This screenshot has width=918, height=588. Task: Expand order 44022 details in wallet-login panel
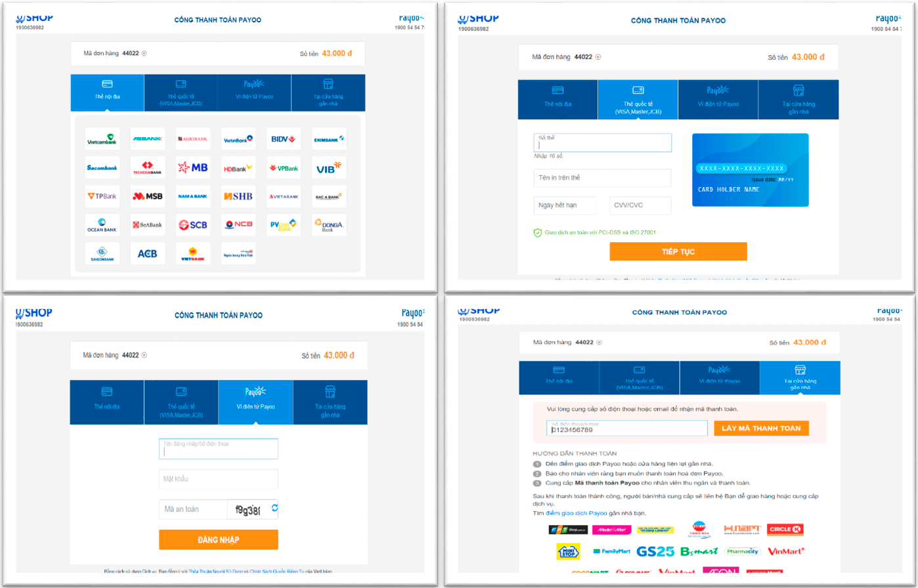pyautogui.click(x=144, y=355)
